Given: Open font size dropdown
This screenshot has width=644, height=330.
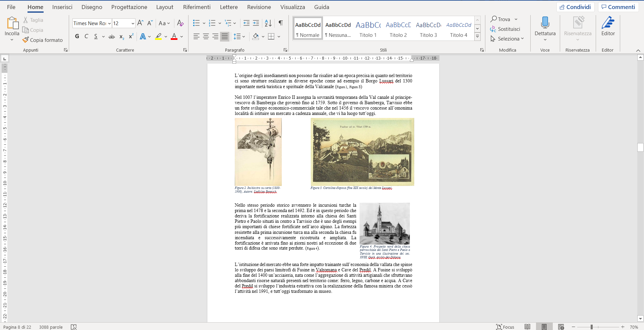Looking at the screenshot, I should click(133, 23).
